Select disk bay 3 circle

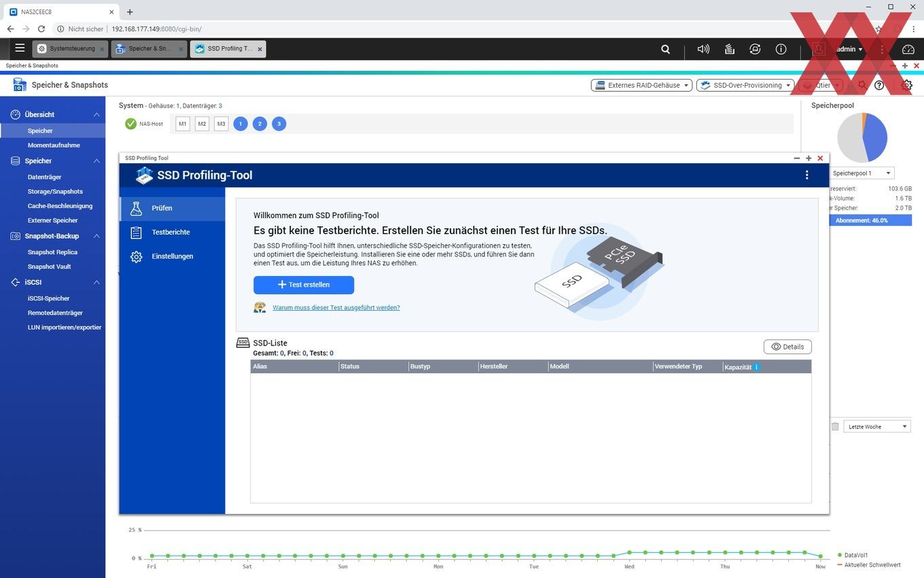click(x=279, y=124)
